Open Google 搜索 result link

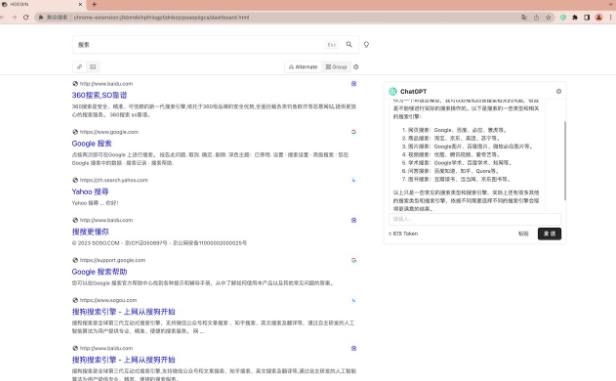[x=92, y=143]
